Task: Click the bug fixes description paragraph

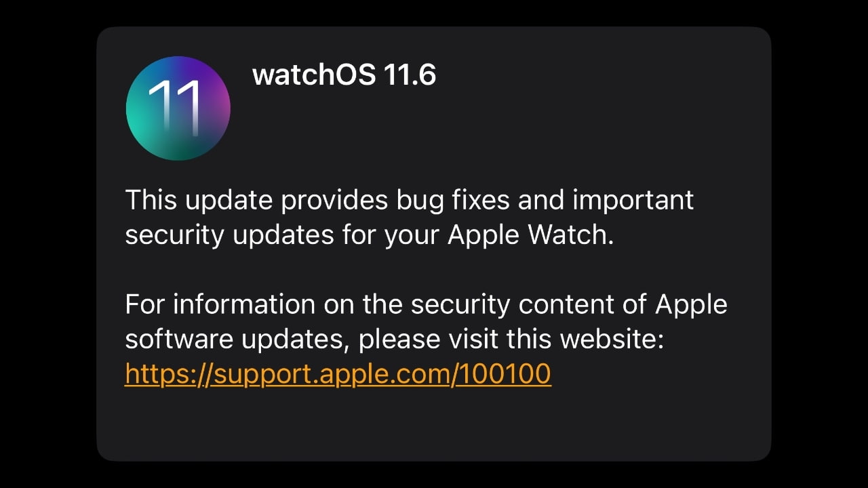Action: pyautogui.click(x=410, y=217)
